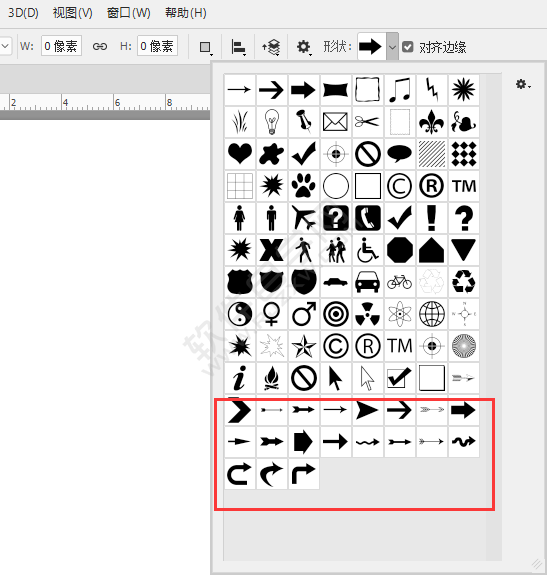
Task: Open the path arrangement stacking button
Action: [271, 47]
